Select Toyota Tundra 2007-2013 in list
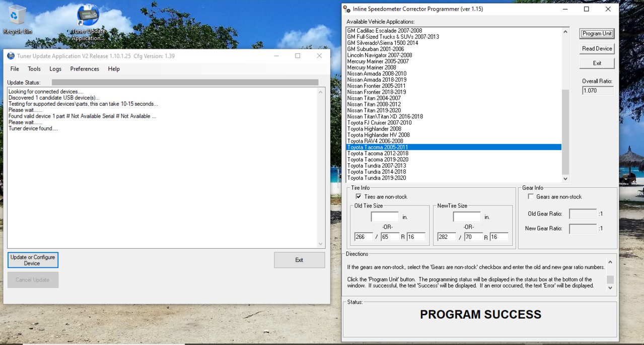The width and height of the screenshot is (644, 345). click(x=454, y=166)
